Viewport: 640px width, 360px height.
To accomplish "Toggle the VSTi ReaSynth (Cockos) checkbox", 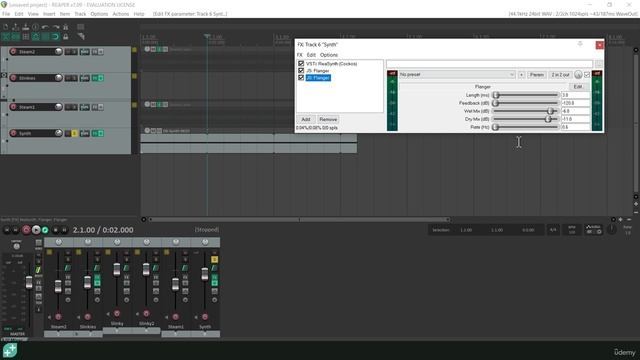I will tap(301, 64).
